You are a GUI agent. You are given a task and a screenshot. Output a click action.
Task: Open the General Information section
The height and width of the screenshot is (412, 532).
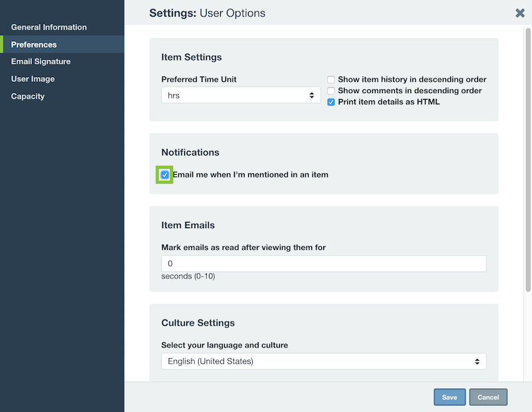49,27
